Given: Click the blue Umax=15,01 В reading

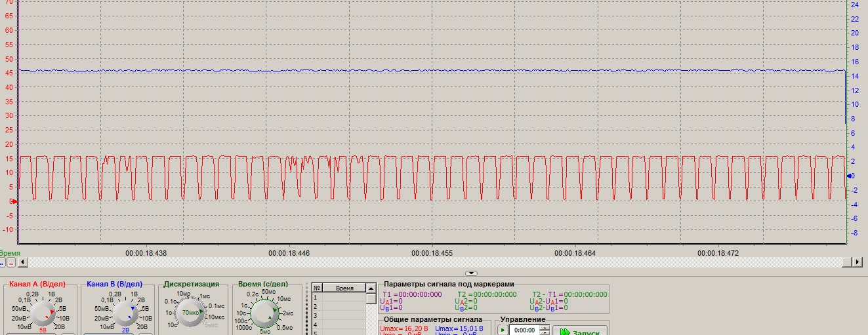Looking at the screenshot, I should pos(459,328).
